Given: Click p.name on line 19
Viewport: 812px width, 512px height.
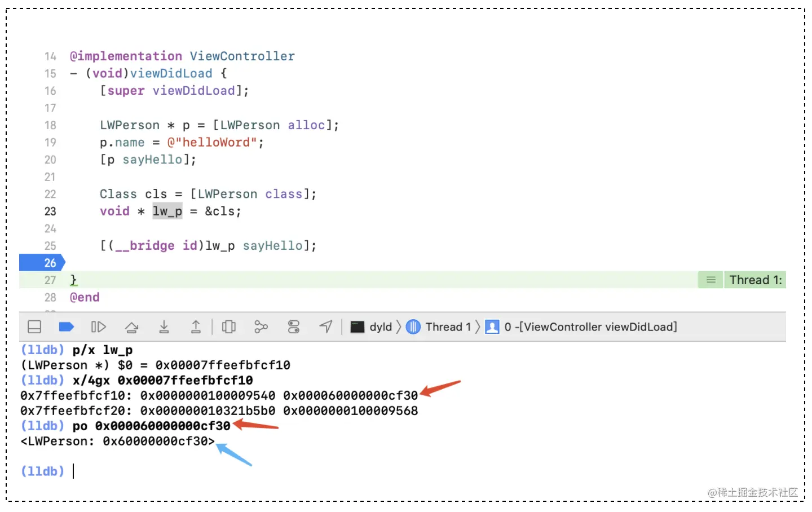Looking at the screenshot, I should click(x=122, y=143).
